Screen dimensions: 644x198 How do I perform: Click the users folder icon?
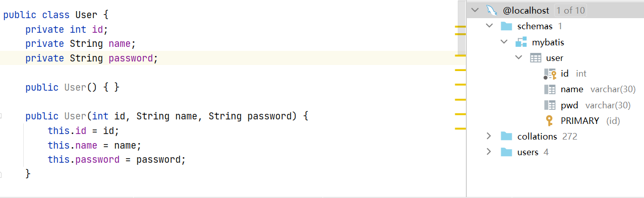(x=507, y=152)
